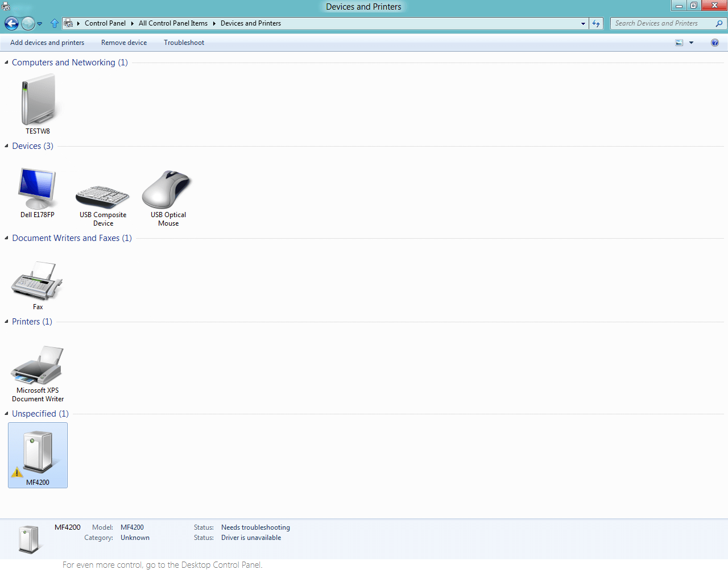This screenshot has width=728, height=582.
Task: Select the MF4200 device with warning
Action: point(38,455)
